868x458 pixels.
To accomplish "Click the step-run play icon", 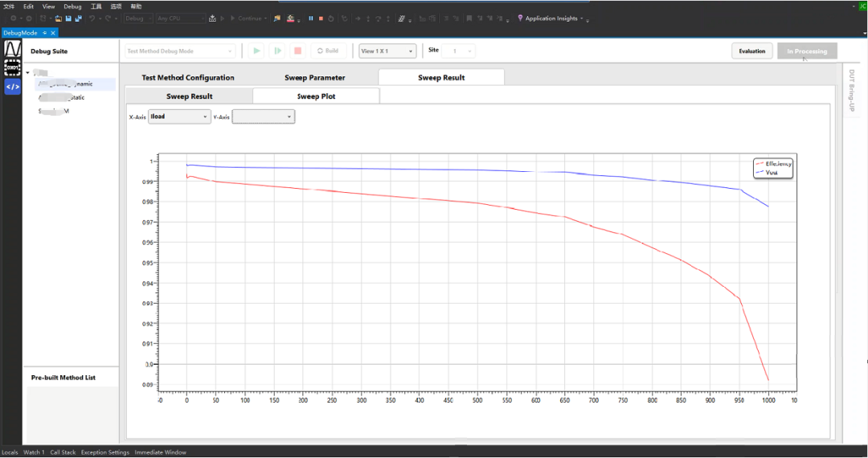I will [277, 51].
